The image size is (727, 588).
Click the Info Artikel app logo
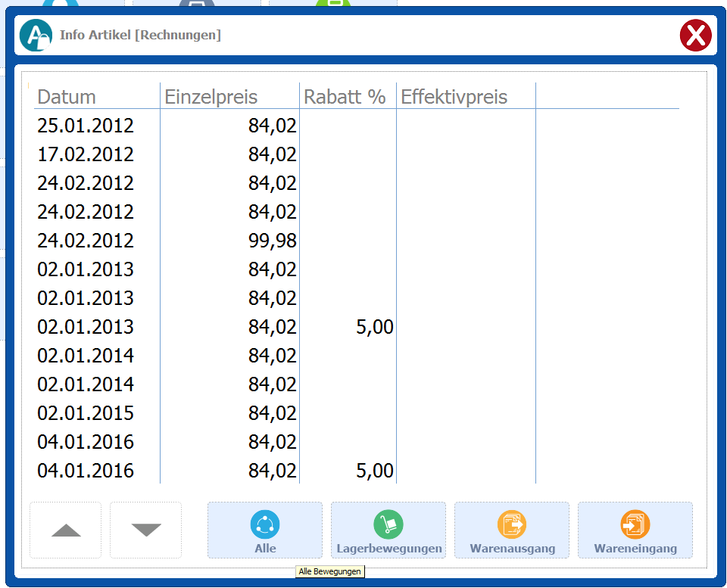(36, 36)
